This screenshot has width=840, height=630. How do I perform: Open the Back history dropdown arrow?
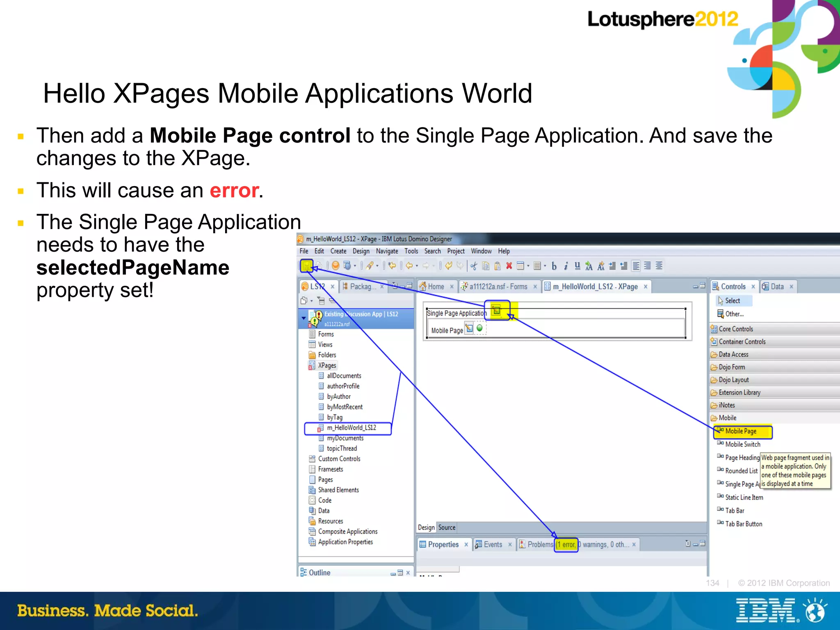(417, 266)
